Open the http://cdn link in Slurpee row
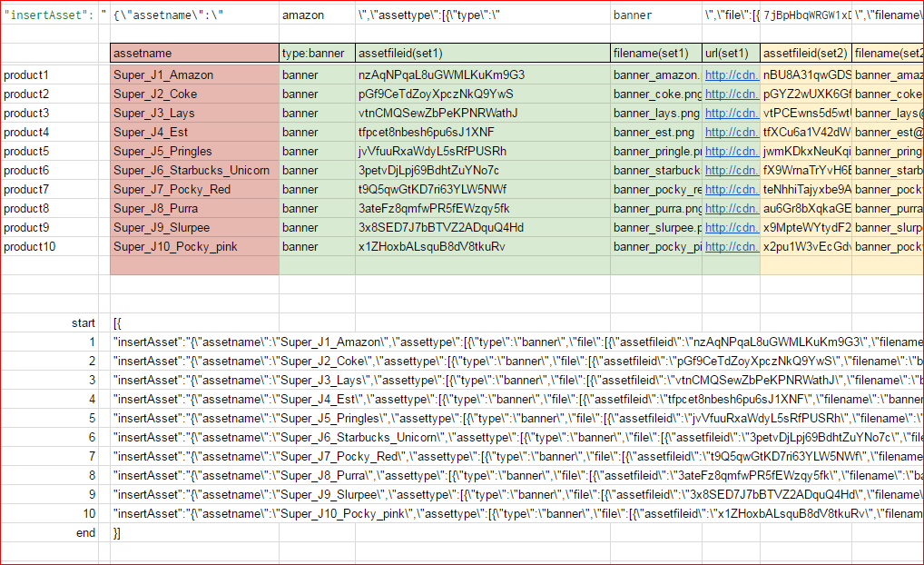924x565 pixels. [x=732, y=227]
